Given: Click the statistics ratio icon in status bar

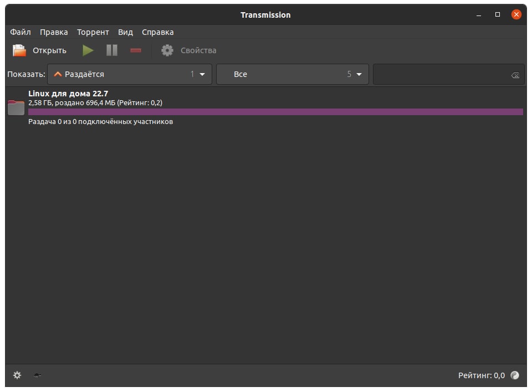Looking at the screenshot, I should click(x=515, y=375).
